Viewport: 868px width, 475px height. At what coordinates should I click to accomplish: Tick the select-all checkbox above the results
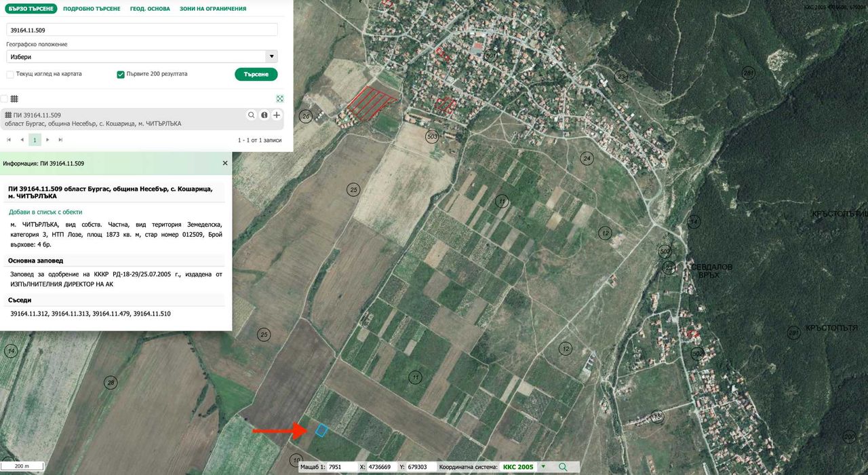(x=4, y=99)
